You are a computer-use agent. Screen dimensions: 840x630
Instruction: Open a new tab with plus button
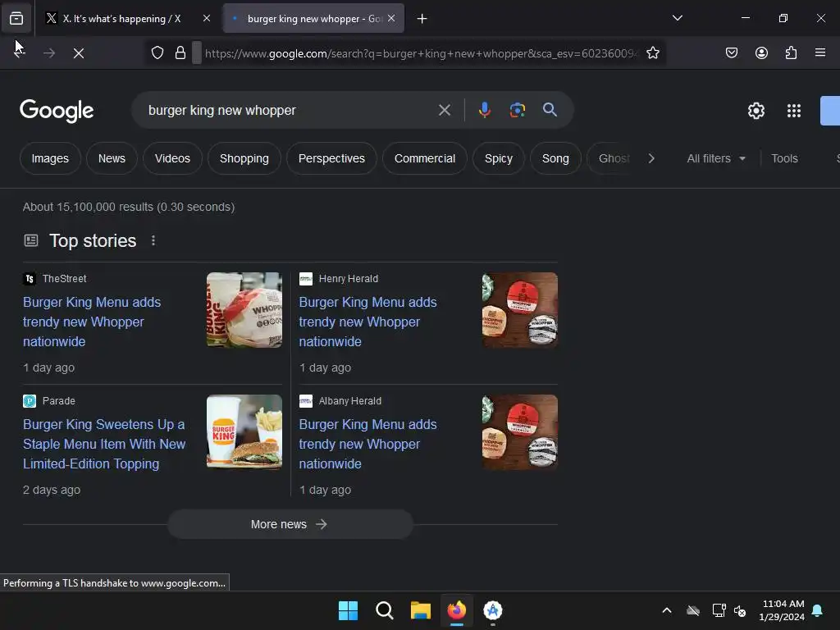[422, 19]
